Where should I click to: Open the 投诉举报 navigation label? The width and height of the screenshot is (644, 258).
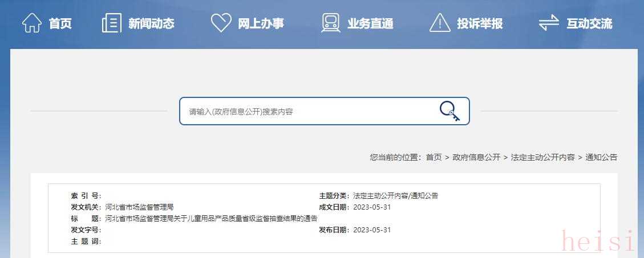(x=480, y=23)
